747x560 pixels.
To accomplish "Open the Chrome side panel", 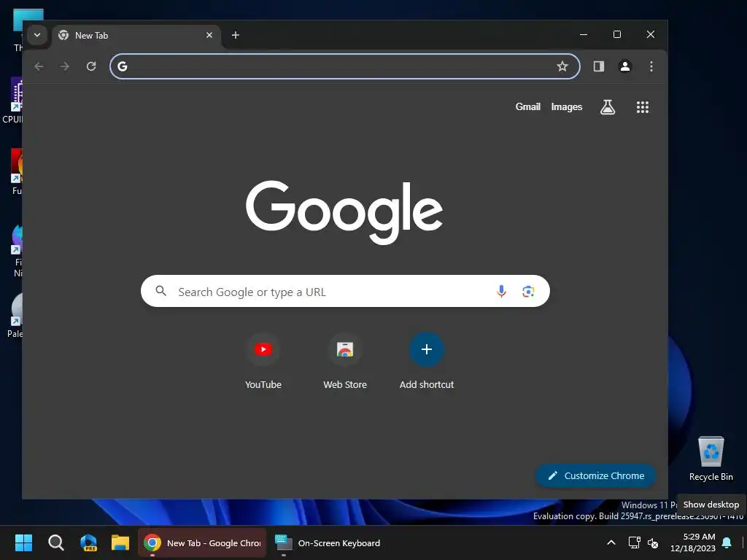I will (599, 66).
